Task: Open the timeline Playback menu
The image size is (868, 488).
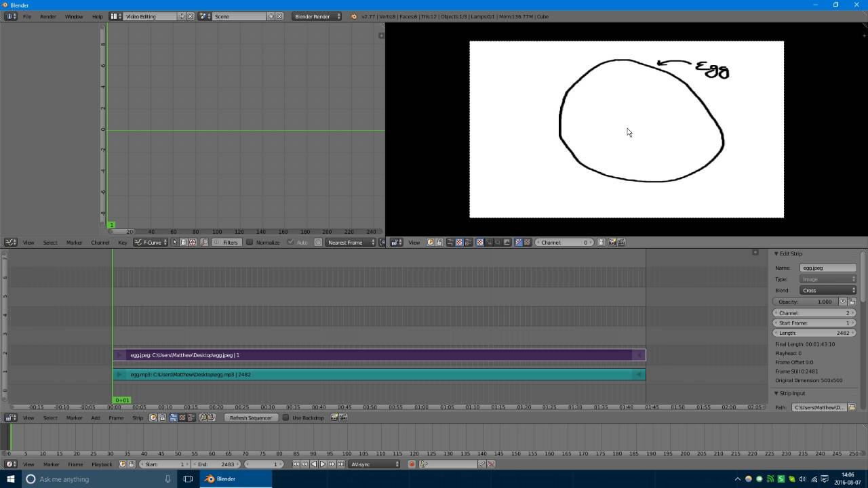Action: click(x=102, y=464)
